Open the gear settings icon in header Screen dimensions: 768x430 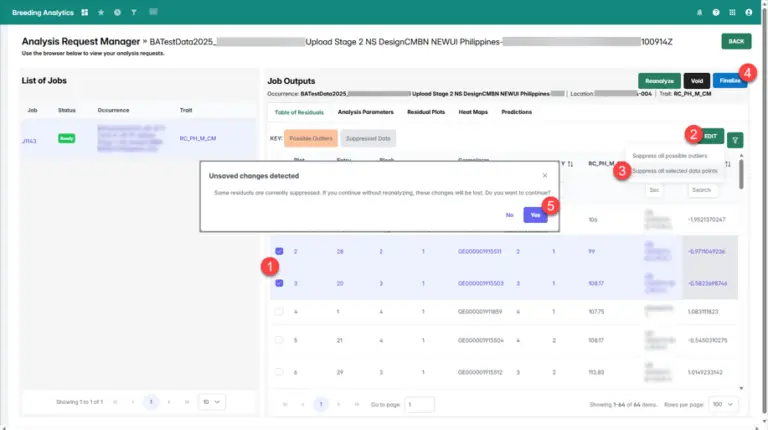[x=117, y=12]
